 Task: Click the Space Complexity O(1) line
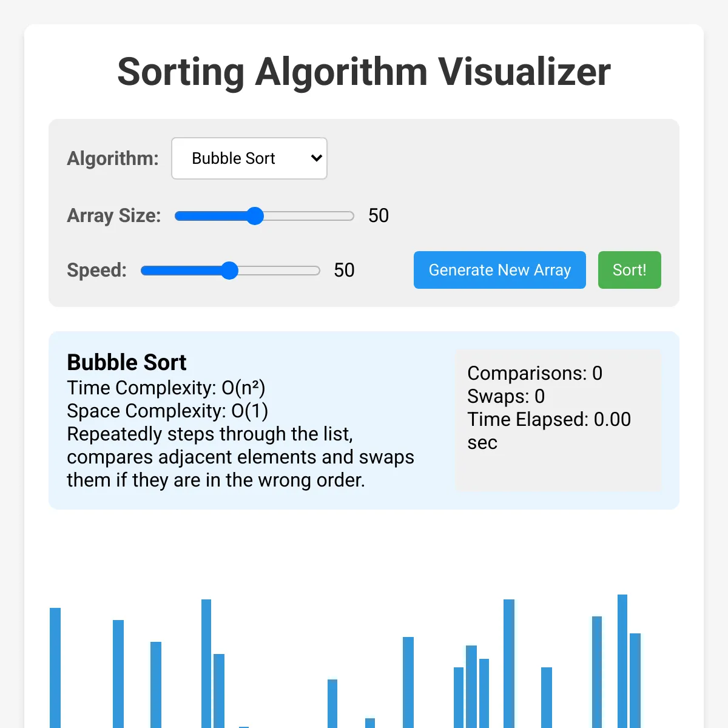tap(167, 411)
